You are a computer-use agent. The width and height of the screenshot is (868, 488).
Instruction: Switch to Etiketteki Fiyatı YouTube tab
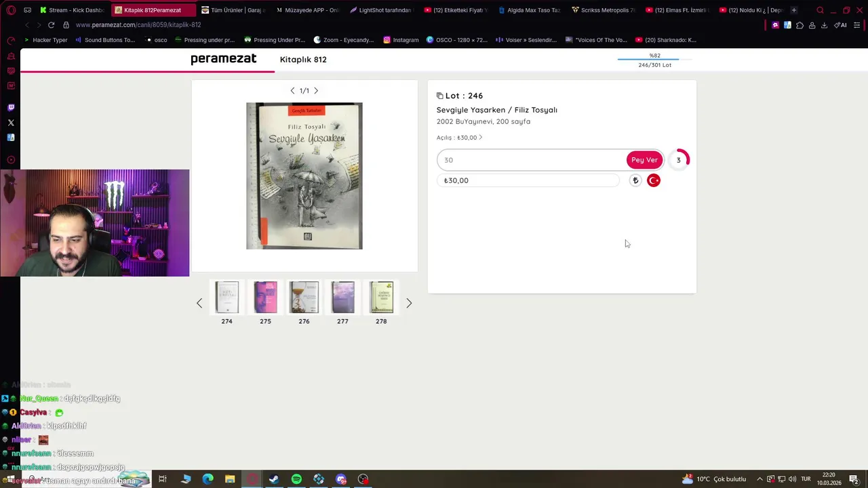[x=455, y=10]
